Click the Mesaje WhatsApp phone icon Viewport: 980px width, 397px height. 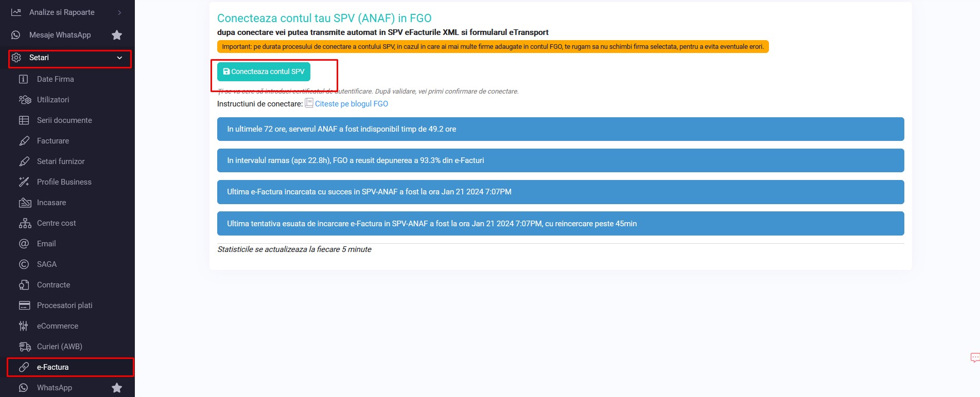point(16,35)
